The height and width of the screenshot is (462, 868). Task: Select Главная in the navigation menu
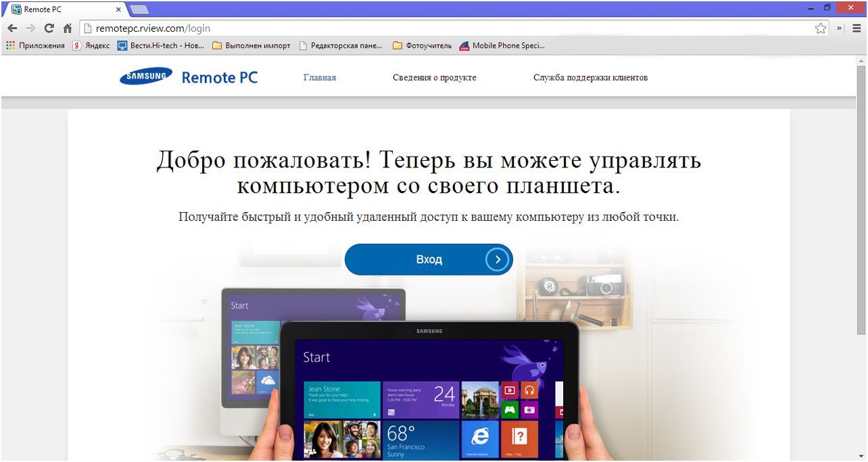point(319,77)
